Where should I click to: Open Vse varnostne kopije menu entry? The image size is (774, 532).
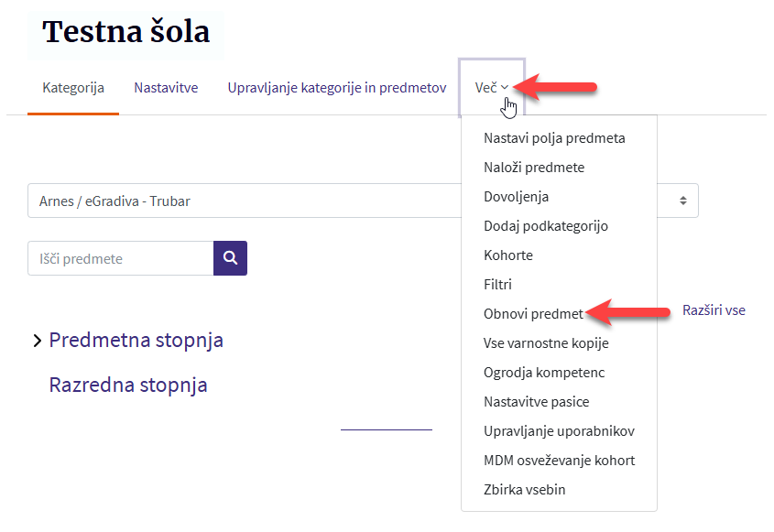(546, 343)
